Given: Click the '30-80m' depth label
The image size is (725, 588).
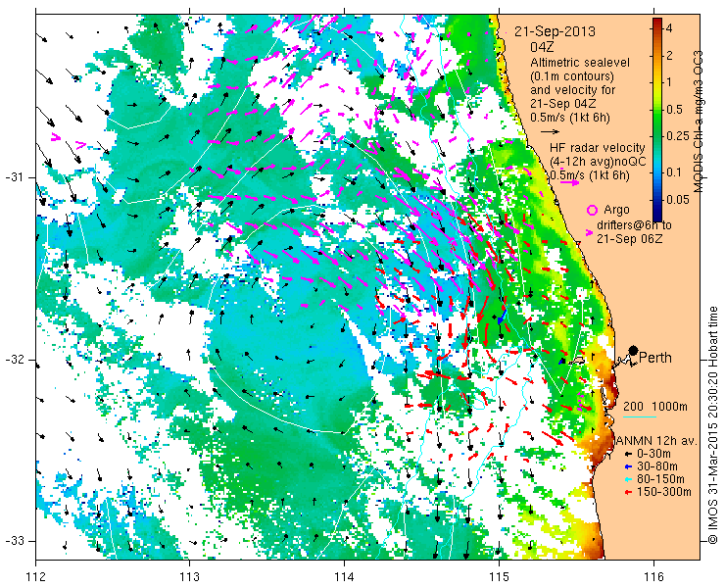Looking at the screenshot, I should pyautogui.click(x=657, y=466).
